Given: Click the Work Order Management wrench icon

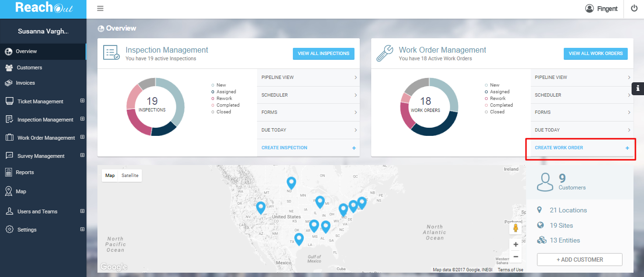Looking at the screenshot, I should click(385, 53).
